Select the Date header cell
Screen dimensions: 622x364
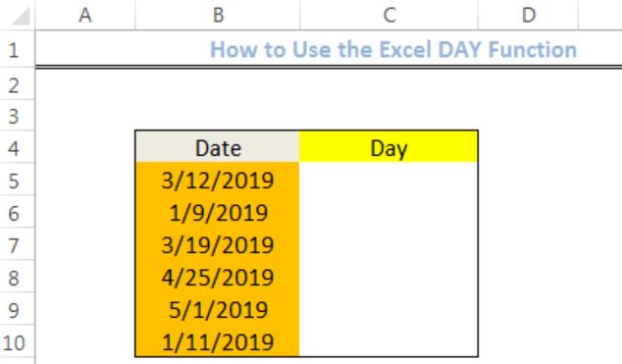pyautogui.click(x=218, y=147)
